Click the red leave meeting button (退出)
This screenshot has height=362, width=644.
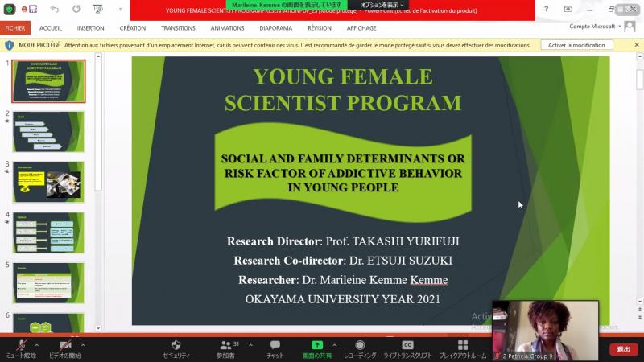(x=623, y=349)
